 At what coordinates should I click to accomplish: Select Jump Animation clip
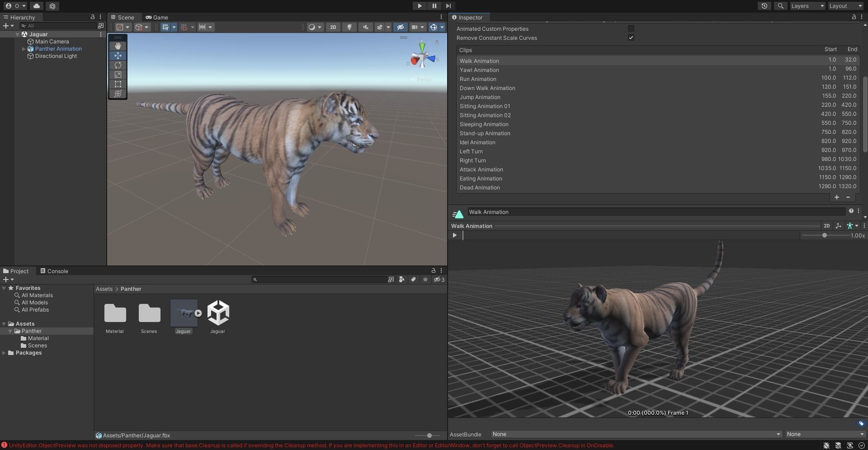pyautogui.click(x=658, y=97)
